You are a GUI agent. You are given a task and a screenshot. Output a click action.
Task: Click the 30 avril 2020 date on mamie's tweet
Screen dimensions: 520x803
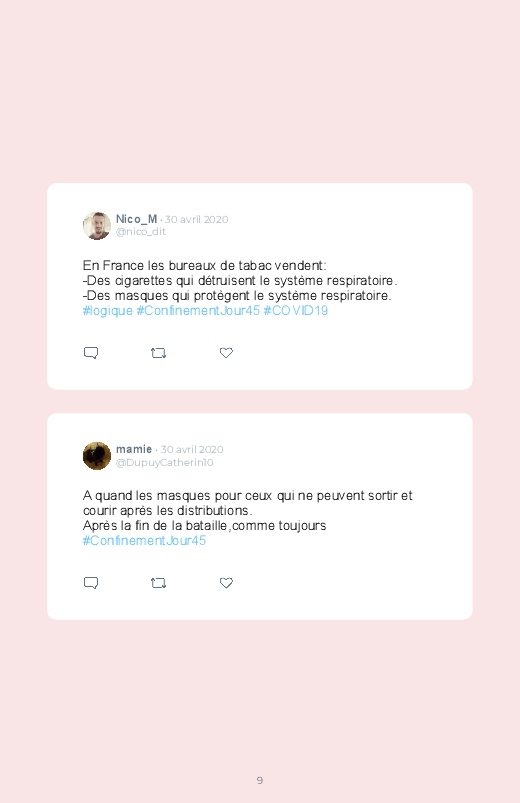point(192,450)
